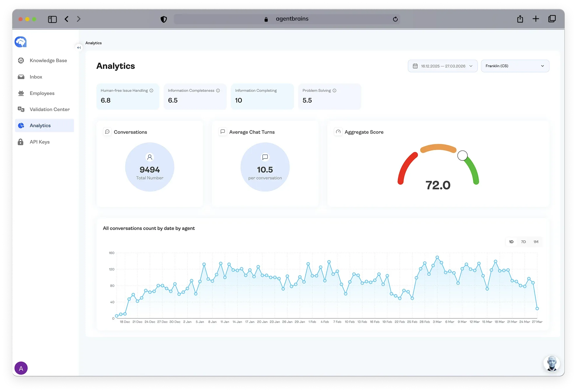The width and height of the screenshot is (577, 392).
Task: Collapse the sidebar with the arrow icon
Action: pyautogui.click(x=79, y=48)
